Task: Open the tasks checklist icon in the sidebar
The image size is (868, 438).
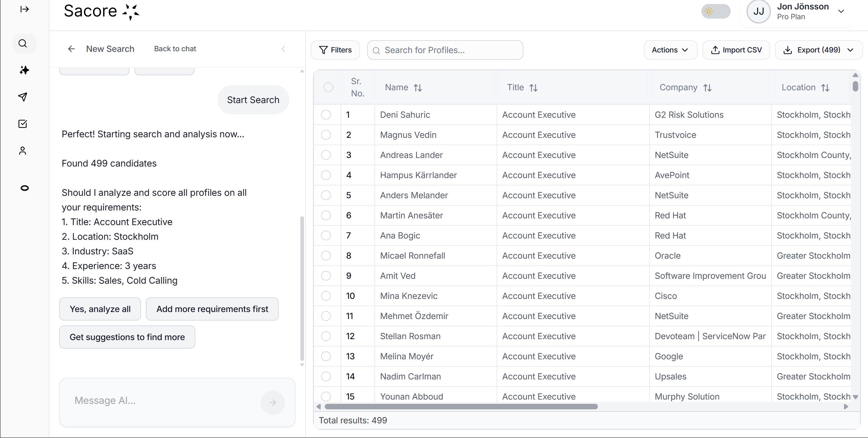Action: point(24,124)
